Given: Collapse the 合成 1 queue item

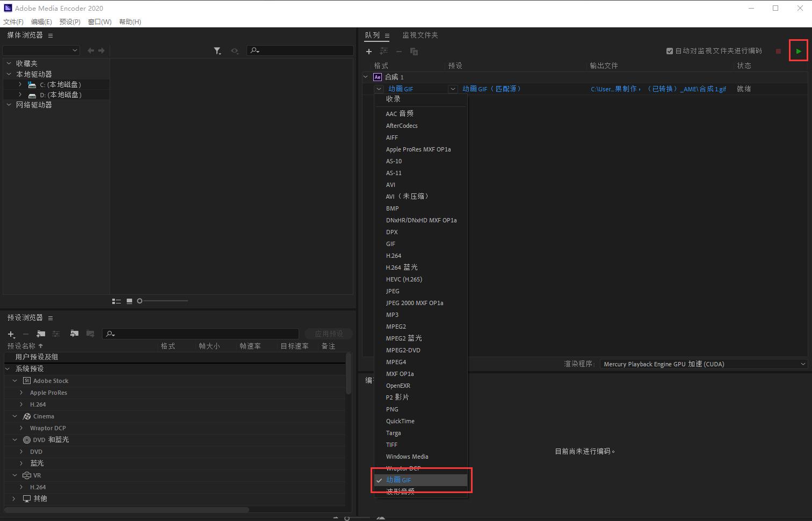Looking at the screenshot, I should click(366, 77).
